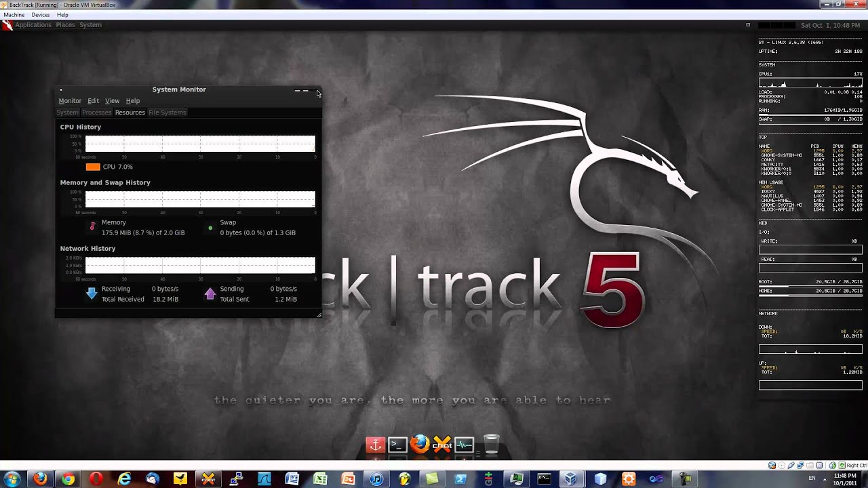868x488 pixels.
Task: Open Firefox from the Windows taskbar
Action: pos(40,479)
